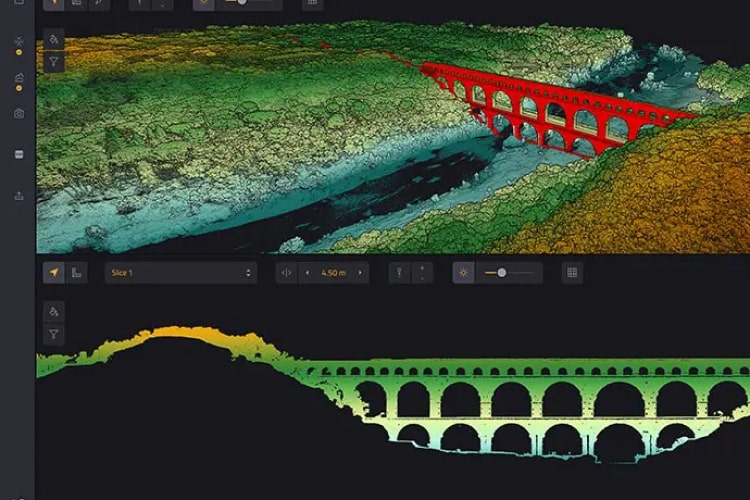This screenshot has height=500, width=750.
Task: Click the slice width icon
Action: point(287,273)
